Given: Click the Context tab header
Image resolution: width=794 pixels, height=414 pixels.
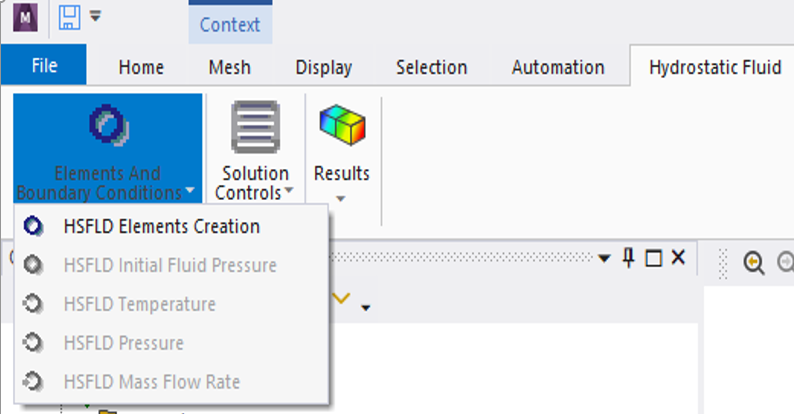Looking at the screenshot, I should coord(230,24).
